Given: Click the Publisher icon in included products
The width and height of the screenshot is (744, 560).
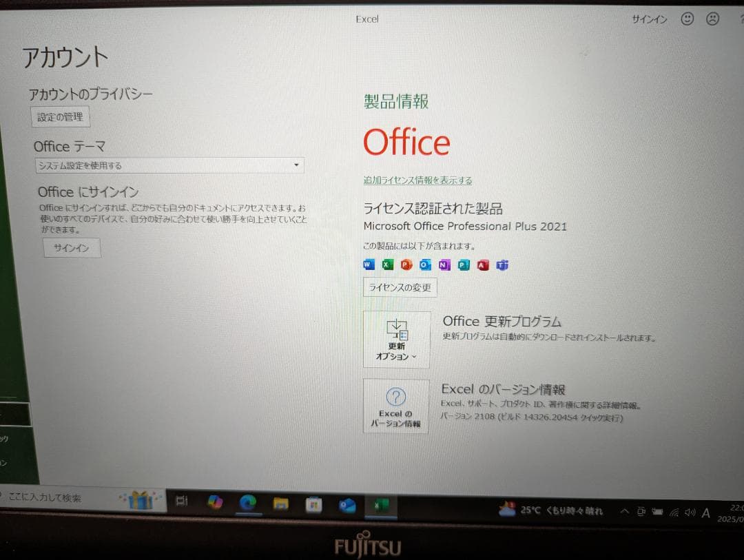Looking at the screenshot, I should pos(464,265).
